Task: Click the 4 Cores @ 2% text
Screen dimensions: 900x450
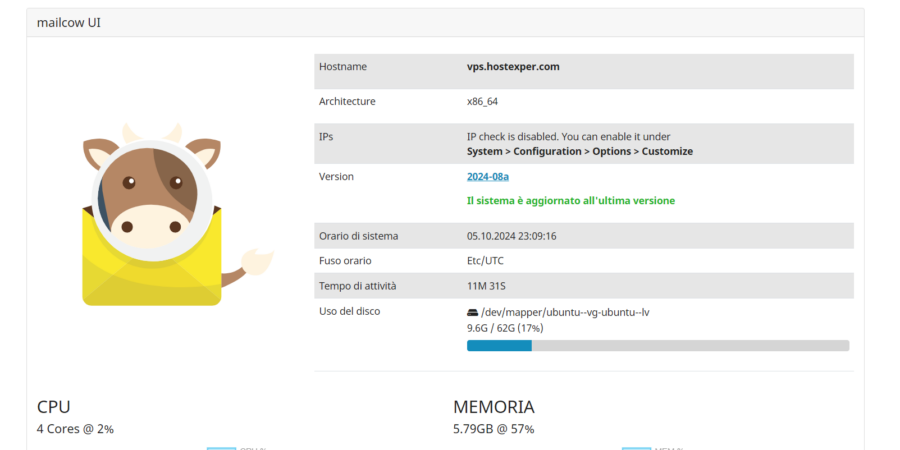Action: (76, 430)
